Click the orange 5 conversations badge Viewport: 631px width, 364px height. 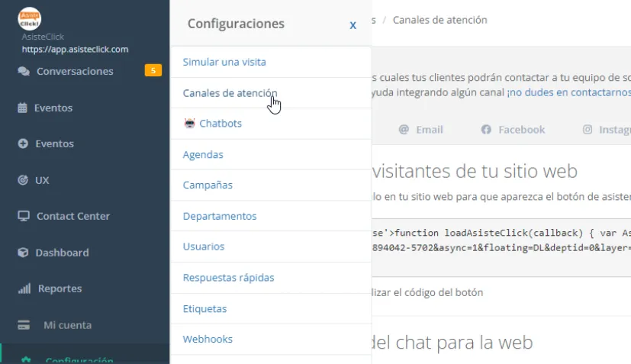tap(153, 70)
